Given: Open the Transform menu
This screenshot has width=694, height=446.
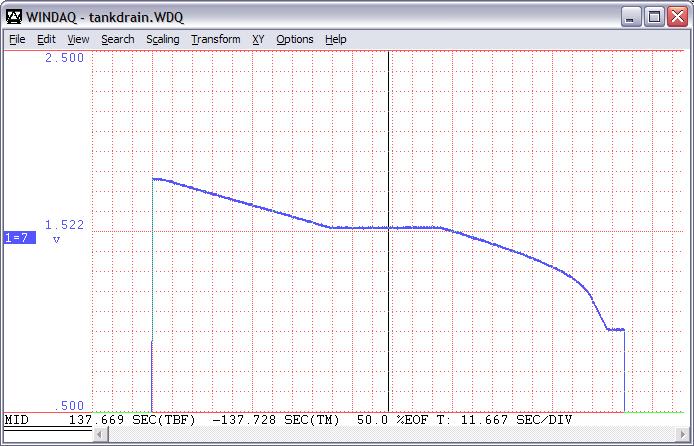Looking at the screenshot, I should click(x=215, y=39).
